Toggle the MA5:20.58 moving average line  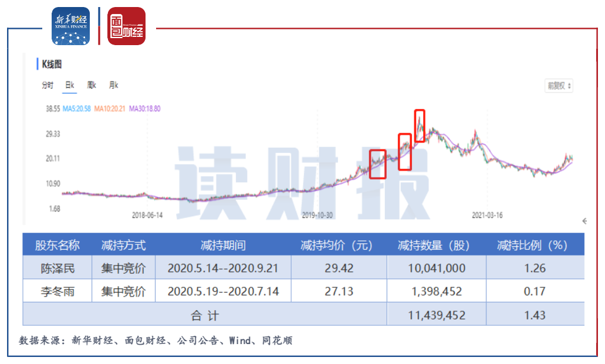tap(77, 109)
